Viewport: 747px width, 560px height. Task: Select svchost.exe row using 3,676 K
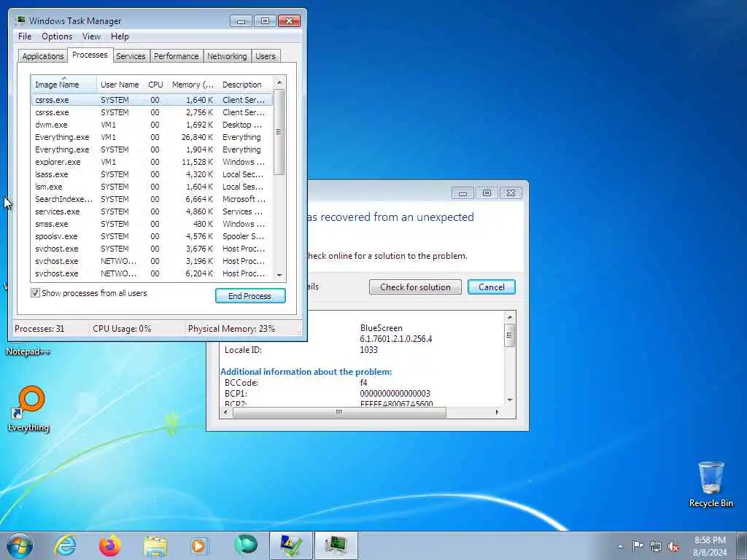(152, 249)
